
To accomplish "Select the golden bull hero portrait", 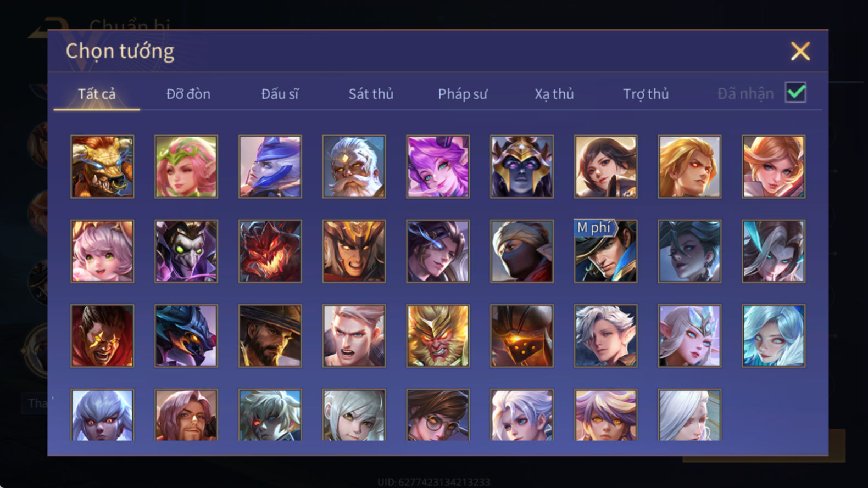I will (x=102, y=167).
